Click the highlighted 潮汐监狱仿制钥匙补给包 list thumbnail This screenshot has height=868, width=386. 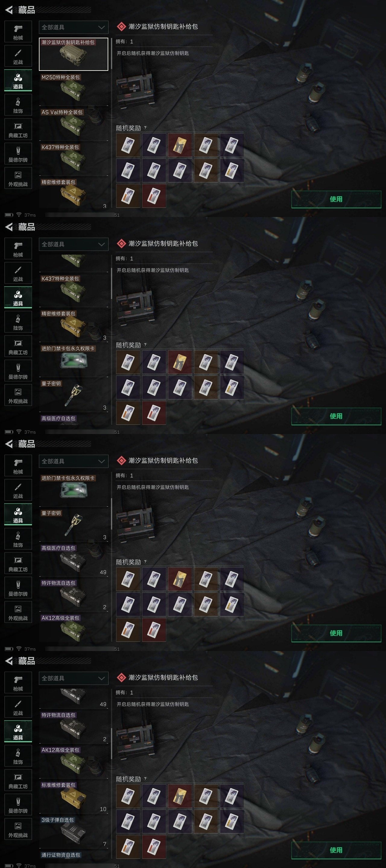click(74, 54)
